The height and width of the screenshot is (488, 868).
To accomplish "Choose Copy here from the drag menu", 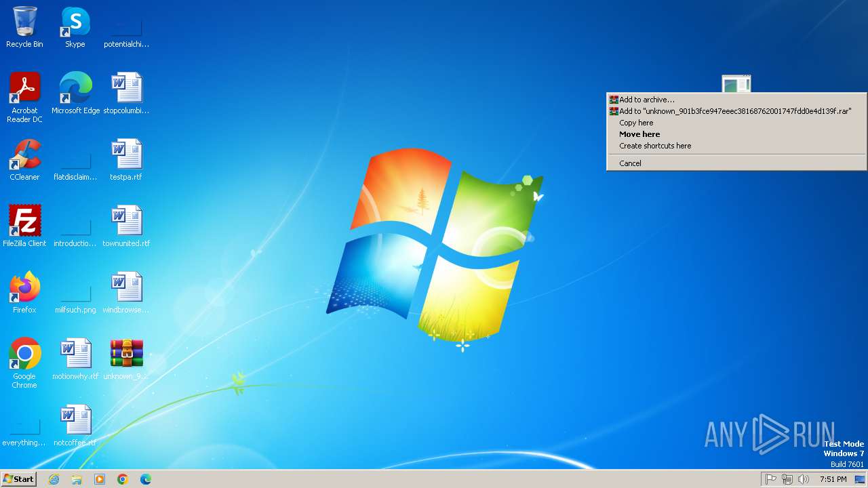I will coord(736,123).
